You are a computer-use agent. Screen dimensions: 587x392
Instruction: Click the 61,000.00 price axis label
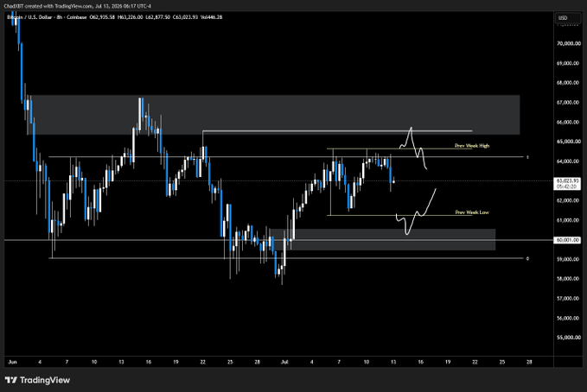tap(568, 220)
